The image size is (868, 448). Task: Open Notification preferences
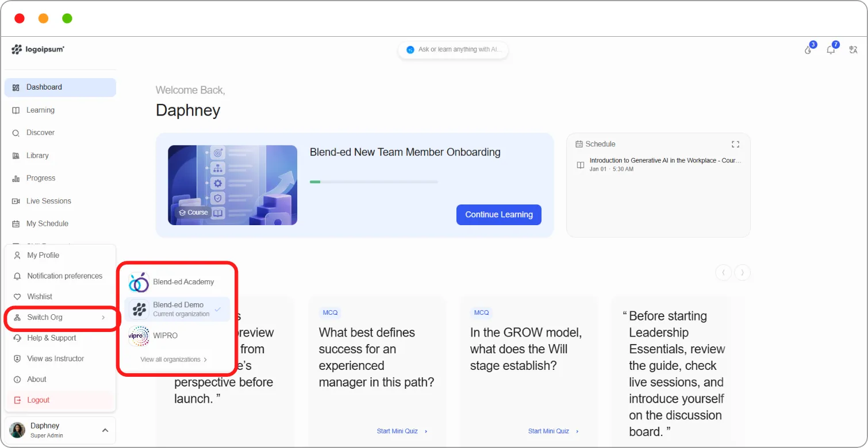pos(60,276)
